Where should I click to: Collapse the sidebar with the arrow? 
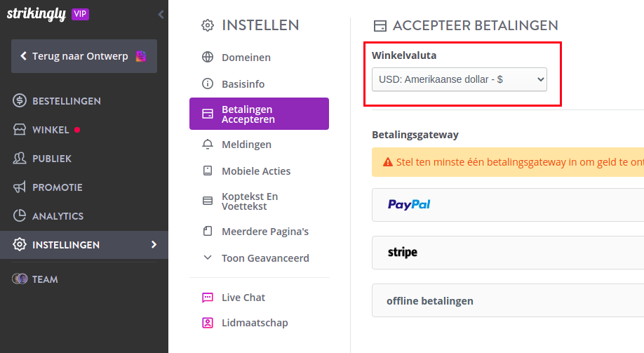[x=161, y=15]
